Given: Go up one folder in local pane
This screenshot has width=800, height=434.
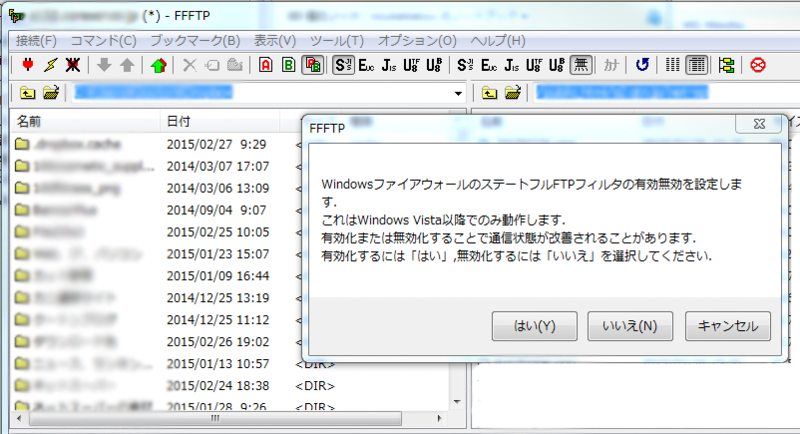Looking at the screenshot, I should click(28, 92).
